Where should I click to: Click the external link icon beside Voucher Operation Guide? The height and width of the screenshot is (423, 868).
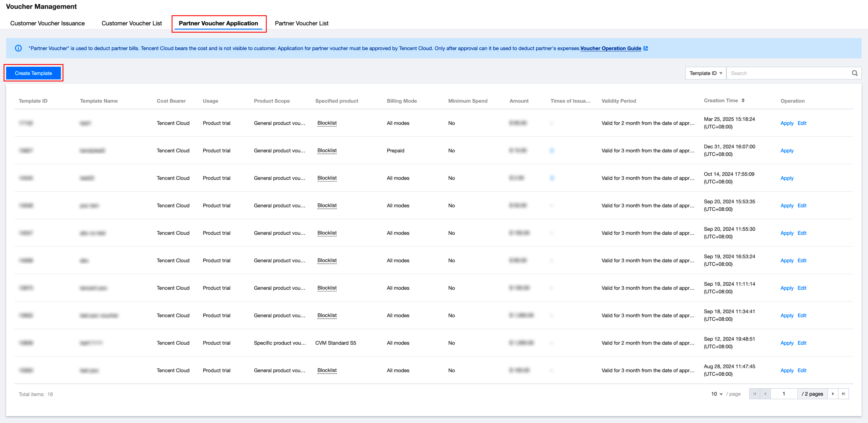pos(645,48)
